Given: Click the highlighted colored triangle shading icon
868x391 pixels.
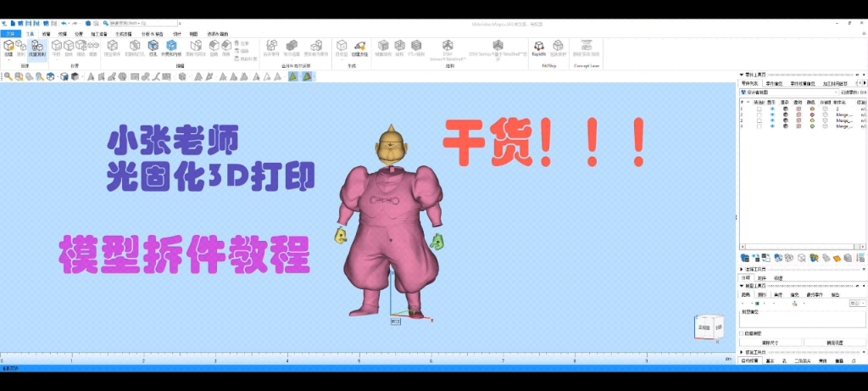Looking at the screenshot, I should (x=292, y=76).
